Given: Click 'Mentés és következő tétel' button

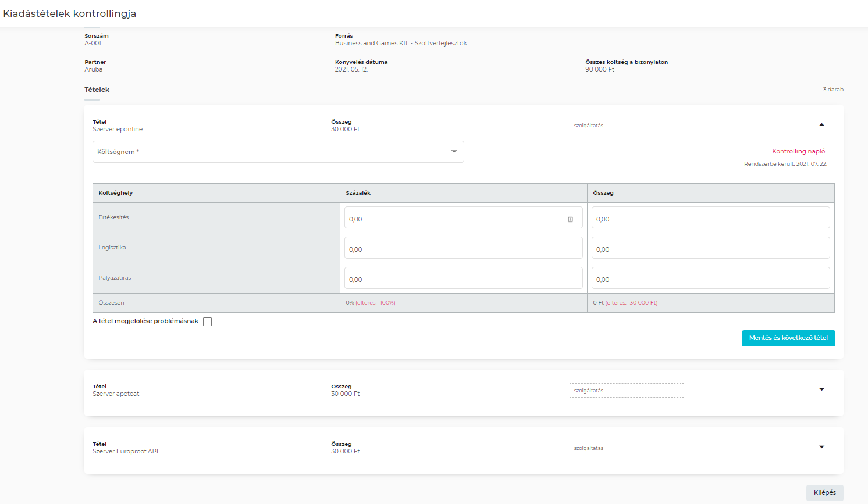Looking at the screenshot, I should point(788,338).
